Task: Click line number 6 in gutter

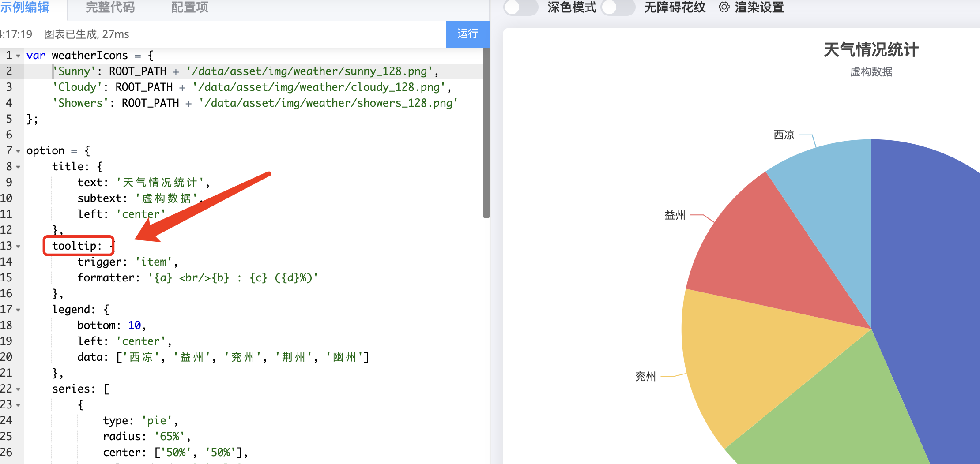Action: pos(9,135)
